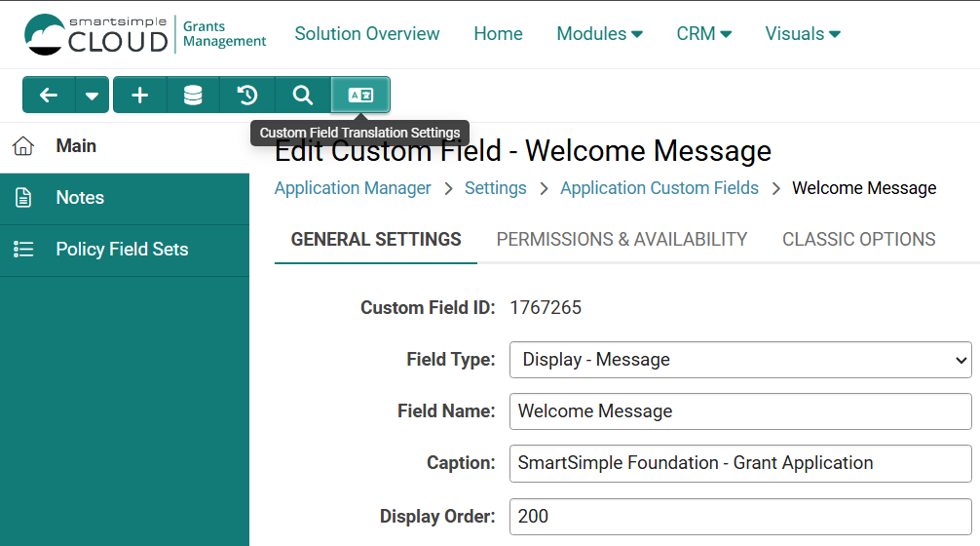
Task: Open the history clock toolbar icon
Action: (x=247, y=96)
